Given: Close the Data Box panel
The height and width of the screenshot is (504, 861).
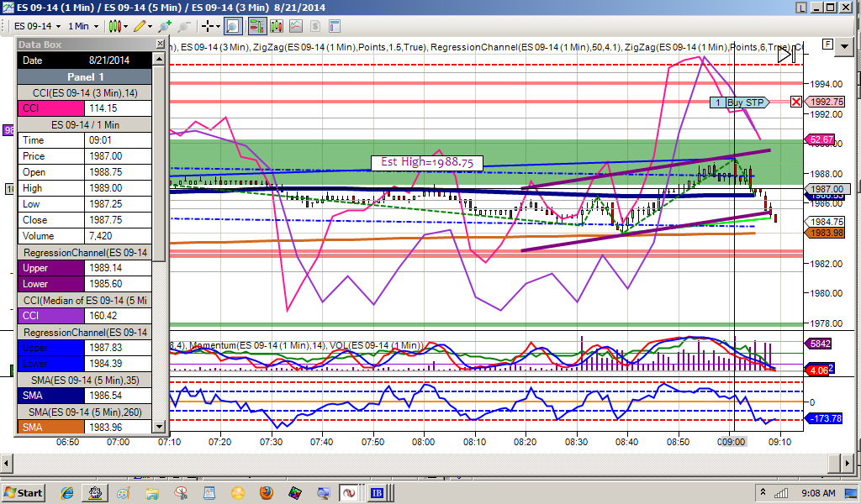Looking at the screenshot, I should click(x=160, y=44).
